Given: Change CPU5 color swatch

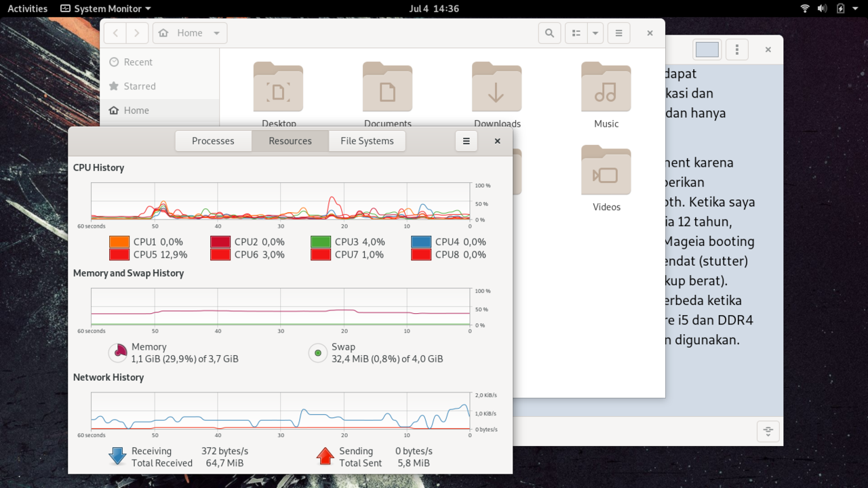Looking at the screenshot, I should (119, 255).
